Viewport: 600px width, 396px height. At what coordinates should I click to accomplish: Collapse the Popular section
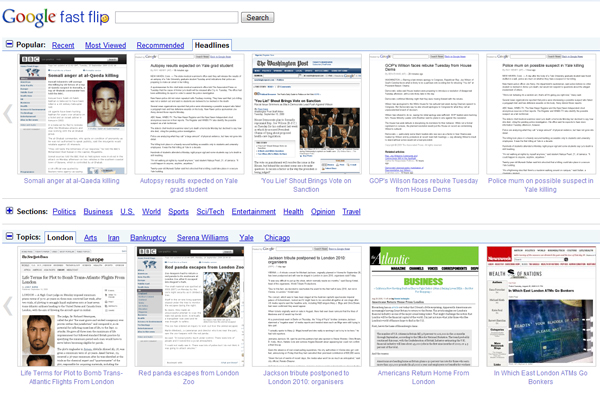pyautogui.click(x=9, y=44)
